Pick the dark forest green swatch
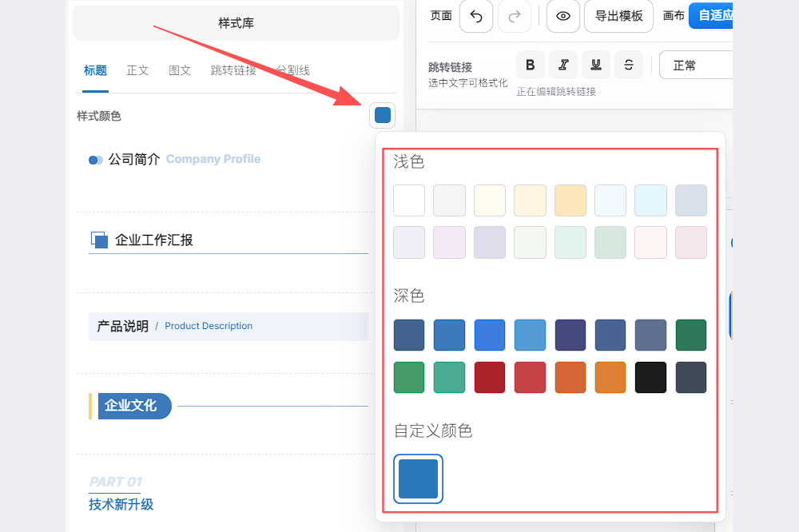Image resolution: width=799 pixels, height=532 pixels. coord(691,335)
